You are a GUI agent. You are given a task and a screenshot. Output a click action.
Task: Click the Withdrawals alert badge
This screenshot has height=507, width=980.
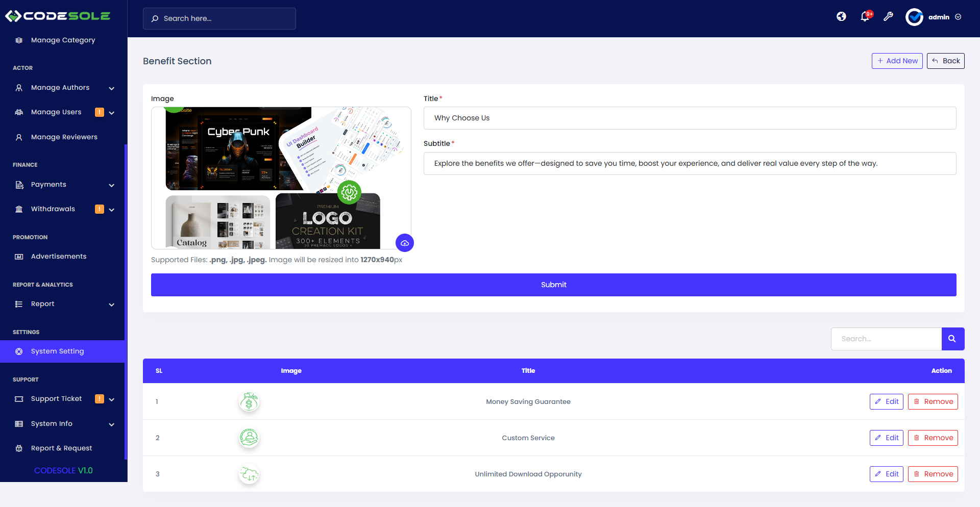(100, 209)
